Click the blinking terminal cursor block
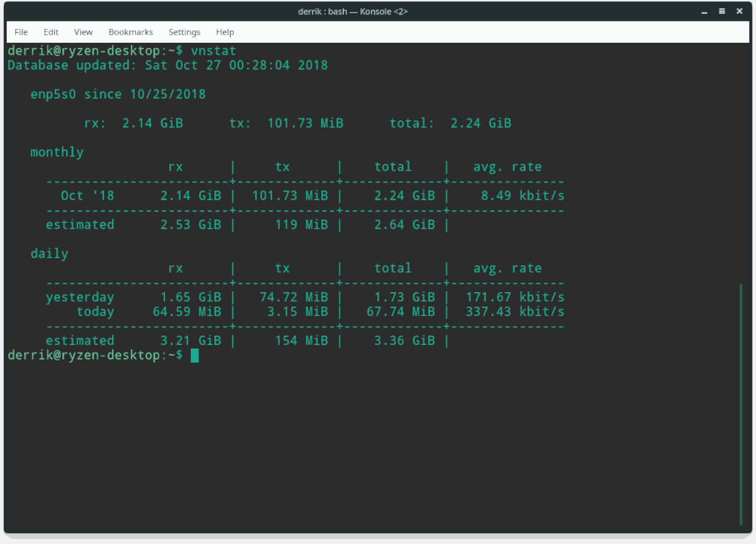Image resolution: width=756 pixels, height=544 pixels. [195, 355]
